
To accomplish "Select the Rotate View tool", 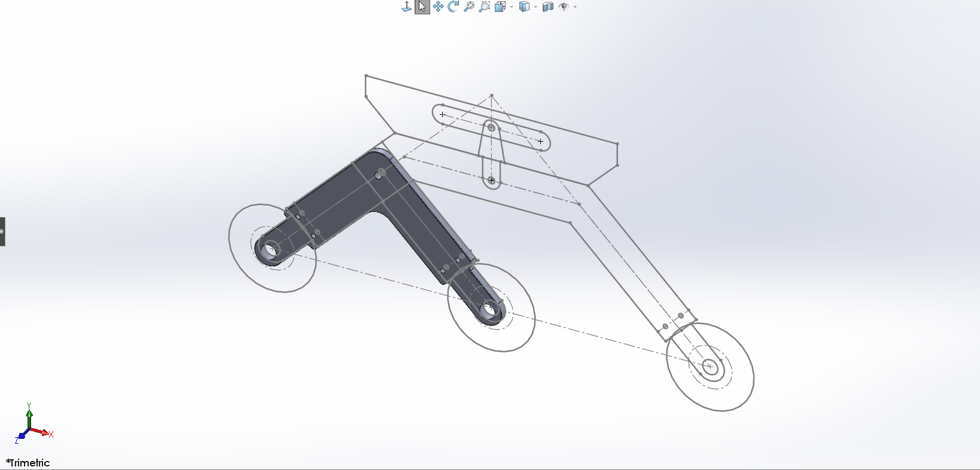I will 454,7.
